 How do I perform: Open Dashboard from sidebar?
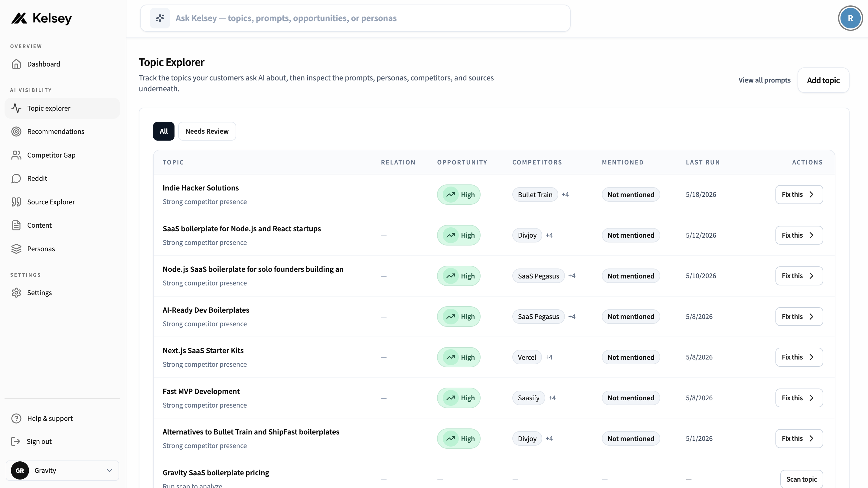(x=62, y=64)
